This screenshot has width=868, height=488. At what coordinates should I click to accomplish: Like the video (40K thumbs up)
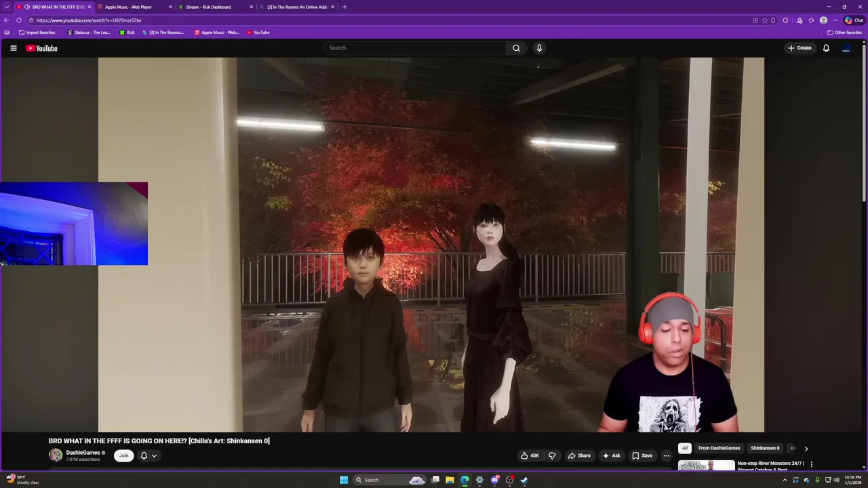tap(530, 455)
